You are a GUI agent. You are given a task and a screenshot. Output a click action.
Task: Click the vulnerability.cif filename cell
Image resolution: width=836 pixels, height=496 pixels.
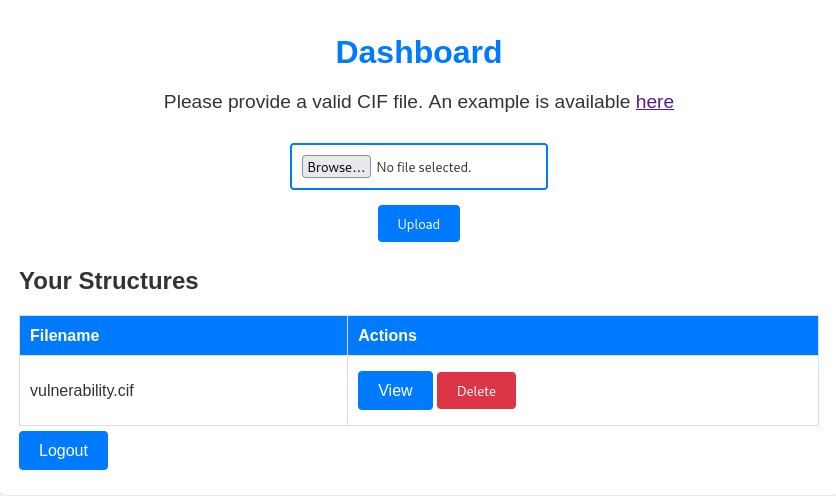pos(183,390)
